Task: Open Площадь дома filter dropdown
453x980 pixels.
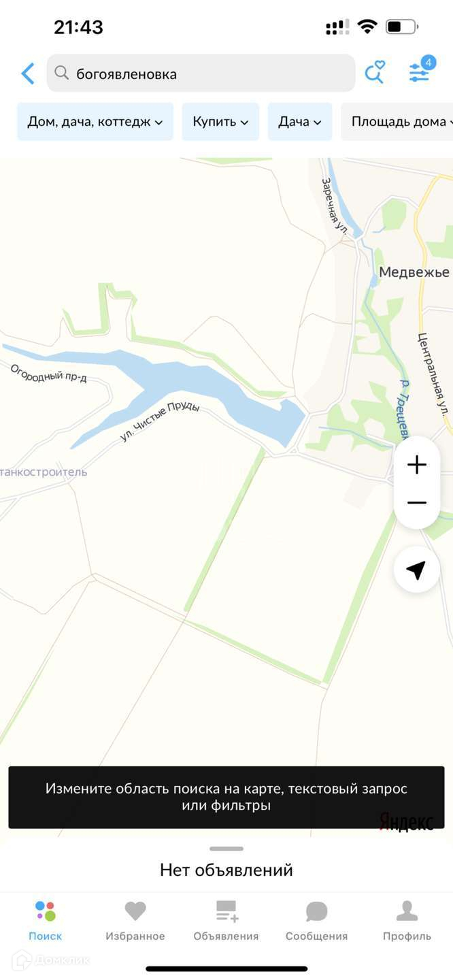Action: pyautogui.click(x=397, y=122)
